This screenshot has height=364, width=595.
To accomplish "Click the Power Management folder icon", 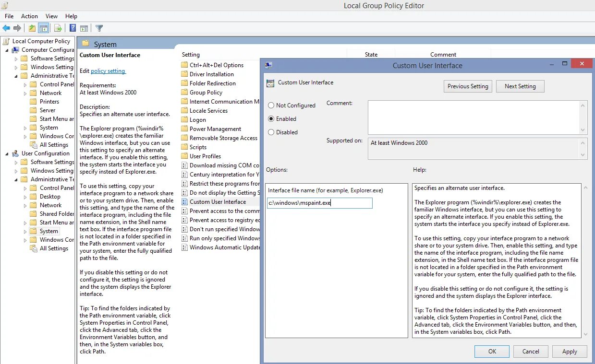I will pos(184,129).
